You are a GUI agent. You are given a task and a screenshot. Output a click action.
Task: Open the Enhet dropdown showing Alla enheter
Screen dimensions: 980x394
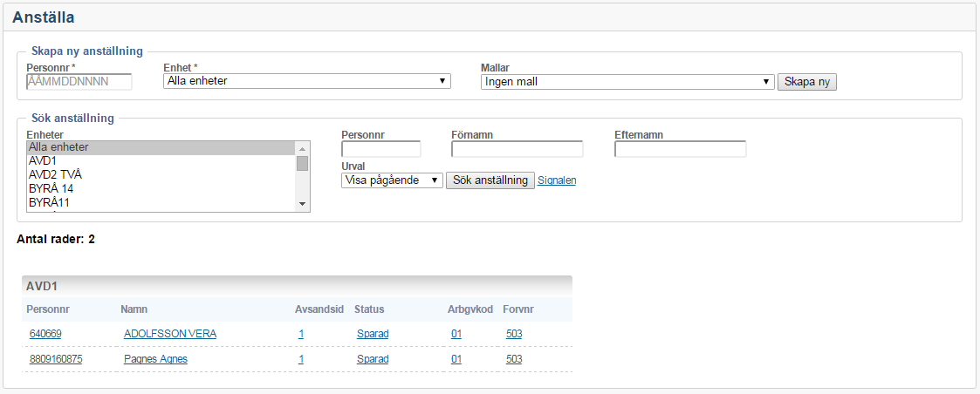[306, 82]
